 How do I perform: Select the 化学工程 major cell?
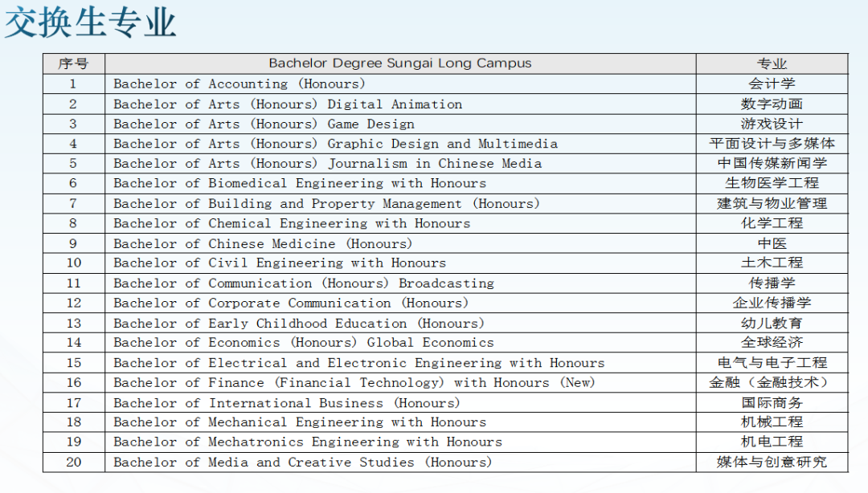pyautogui.click(x=772, y=223)
